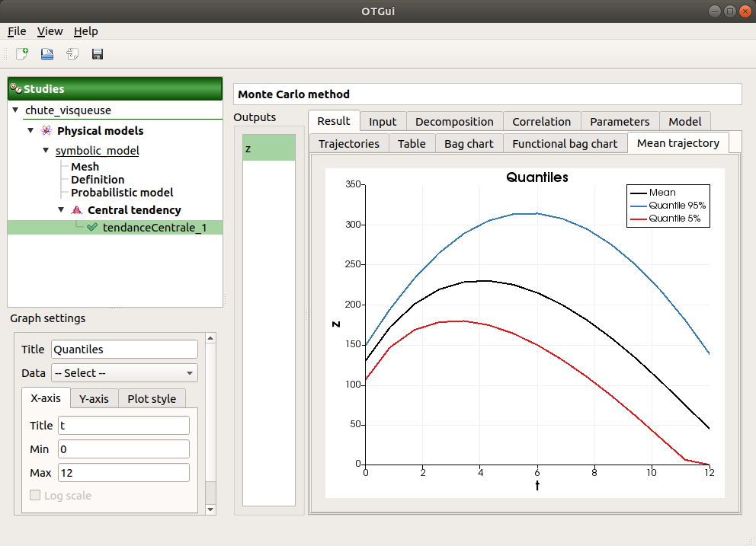The height and width of the screenshot is (546, 756).
Task: Open the Data select dropdown
Action: click(x=124, y=373)
